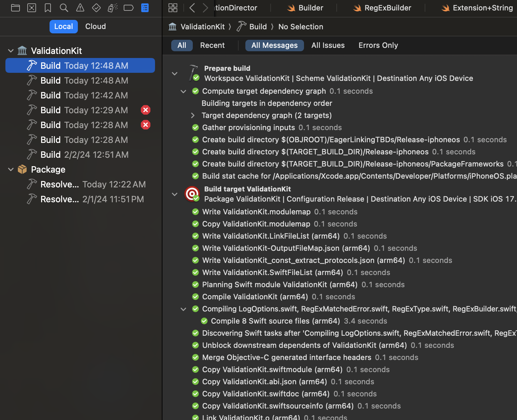Click the error badge on Build 12:28 AM
This screenshot has width=517, height=420.
coord(146,125)
